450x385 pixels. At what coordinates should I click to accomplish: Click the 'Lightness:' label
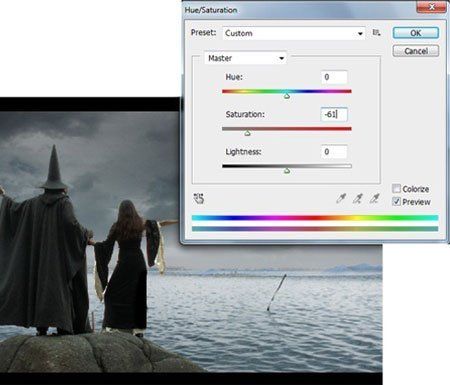(x=243, y=152)
